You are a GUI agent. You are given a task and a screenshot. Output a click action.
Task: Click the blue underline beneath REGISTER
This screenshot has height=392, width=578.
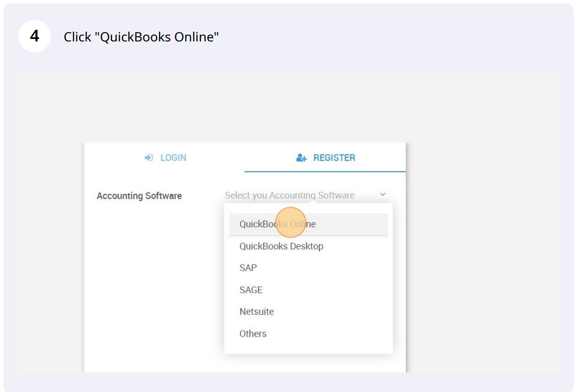325,171
